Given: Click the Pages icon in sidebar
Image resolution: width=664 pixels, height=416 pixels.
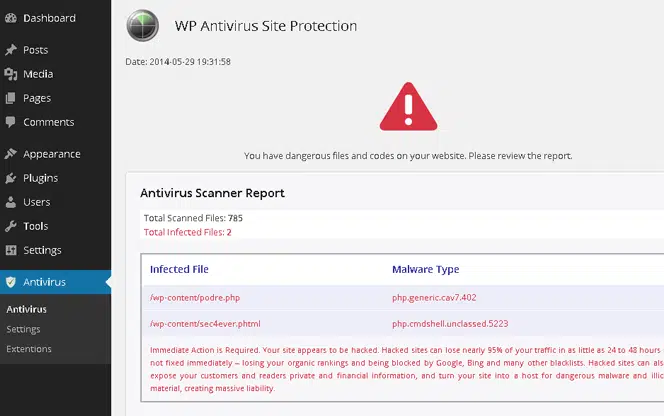Looking at the screenshot, I should 11,98.
